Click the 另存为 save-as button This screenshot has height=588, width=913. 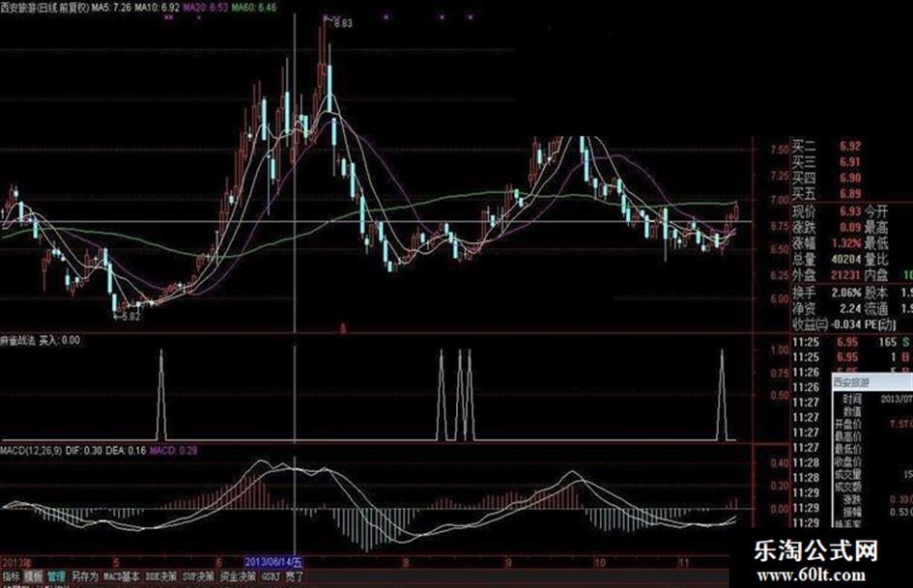tap(85, 577)
